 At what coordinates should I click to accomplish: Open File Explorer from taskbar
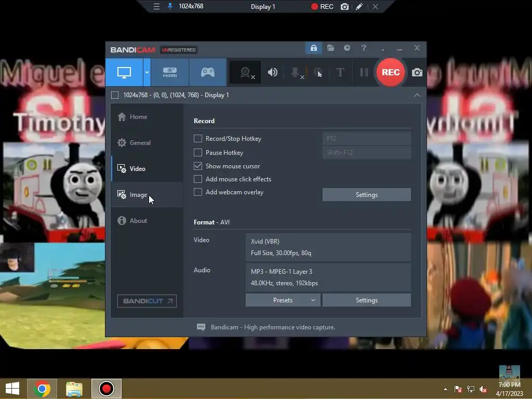tap(74, 389)
